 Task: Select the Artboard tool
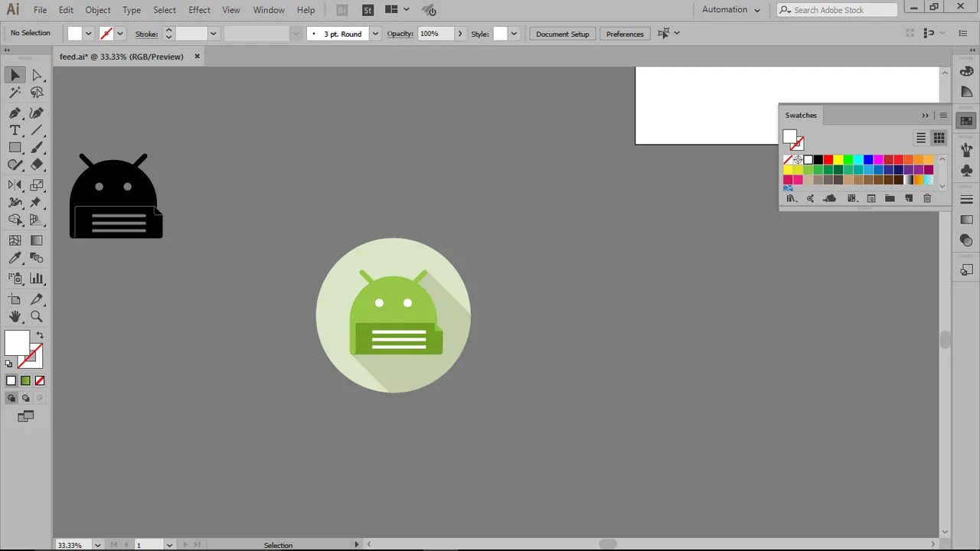click(15, 299)
